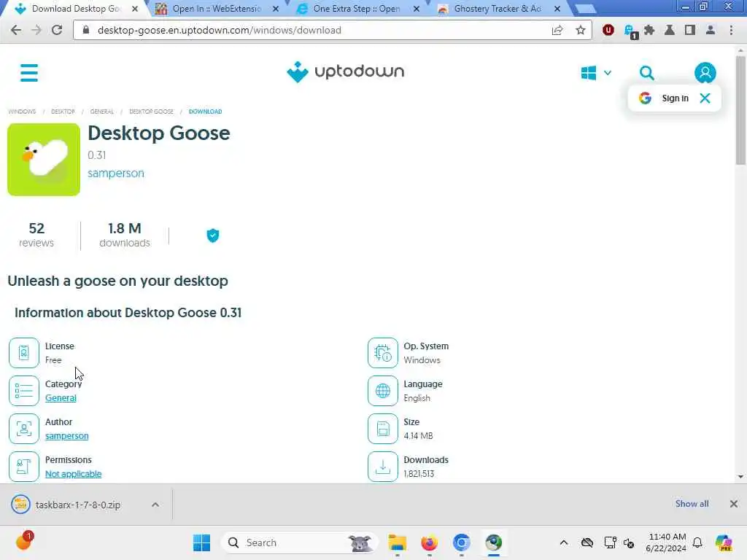Open Chrome three-dot menu
This screenshot has width=747, height=560.
731,30
